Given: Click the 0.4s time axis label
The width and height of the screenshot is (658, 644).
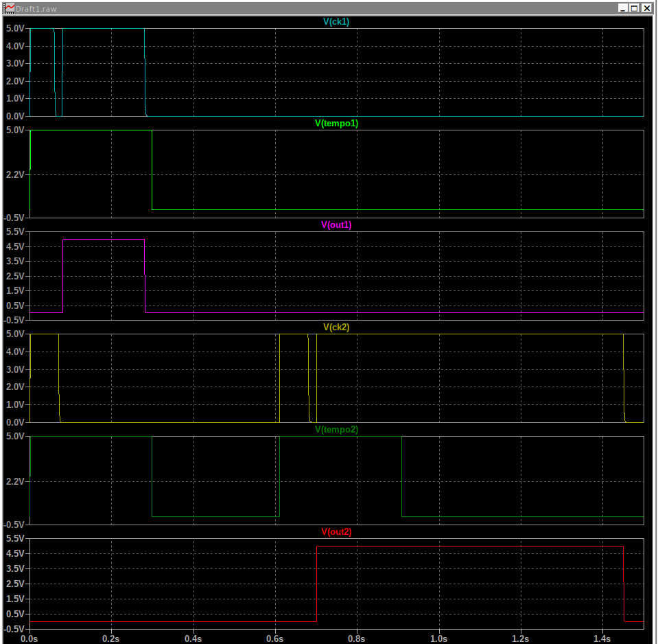Looking at the screenshot, I should (x=193, y=639).
